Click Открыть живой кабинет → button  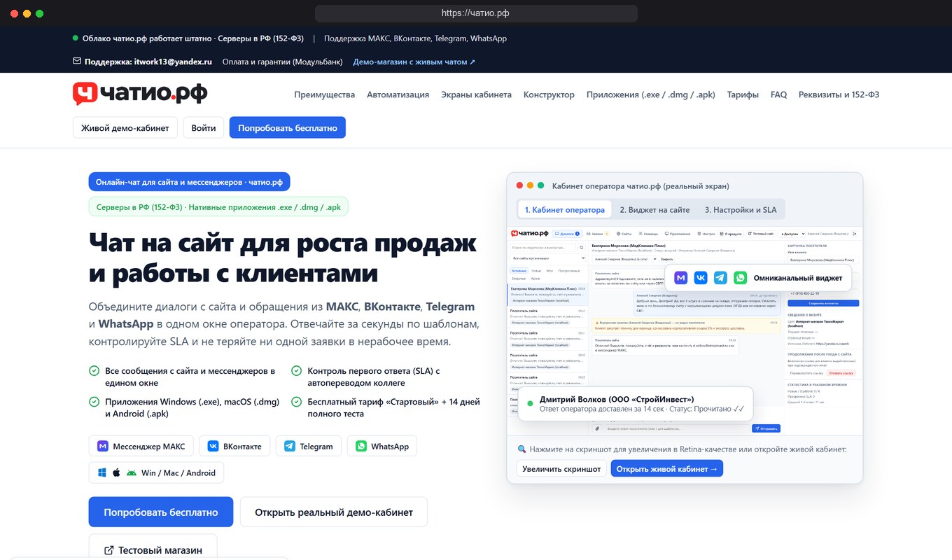point(667,469)
